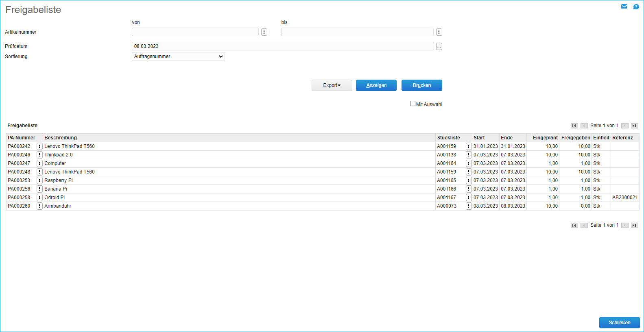Click the Prüfdatum date input field

[x=282, y=46]
